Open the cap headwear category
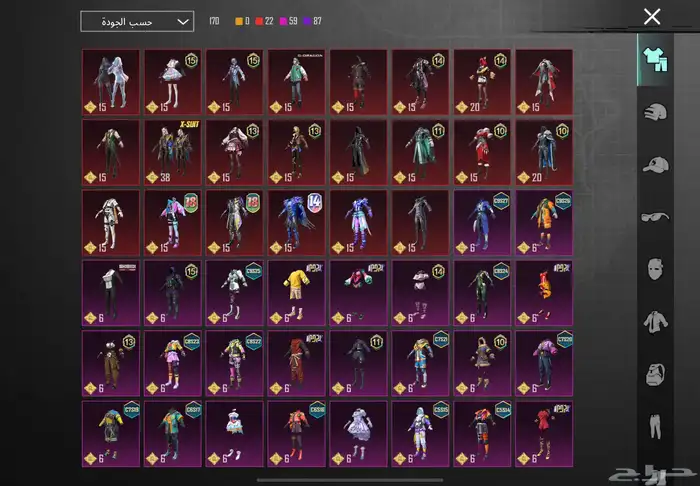This screenshot has height=486, width=700. coord(655,165)
